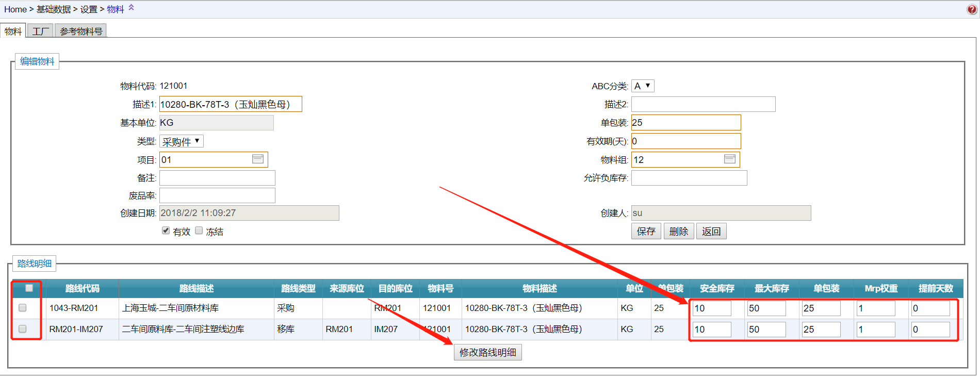The height and width of the screenshot is (378, 980).
Task: Click the 废品率 input field
Action: pyautogui.click(x=217, y=195)
